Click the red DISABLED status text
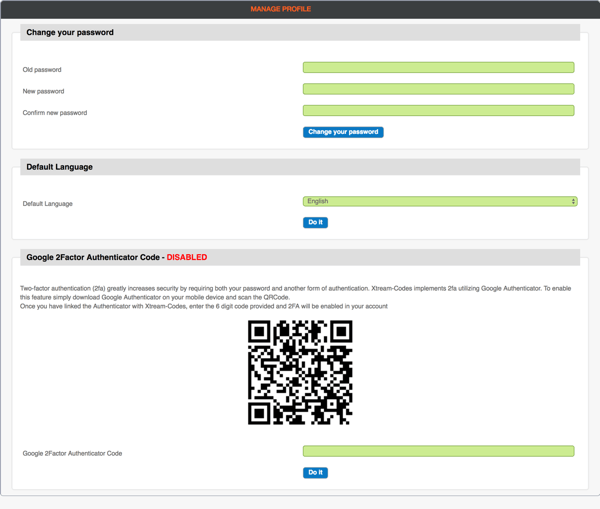Screen dimensions: 600x509 pos(187,257)
